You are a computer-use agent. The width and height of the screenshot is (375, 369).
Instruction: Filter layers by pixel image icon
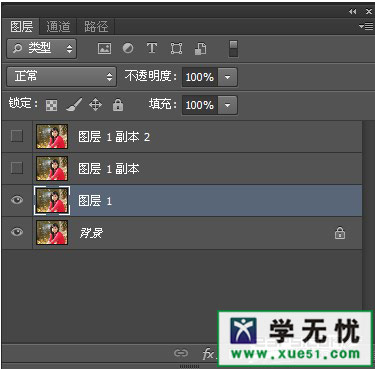coord(104,49)
